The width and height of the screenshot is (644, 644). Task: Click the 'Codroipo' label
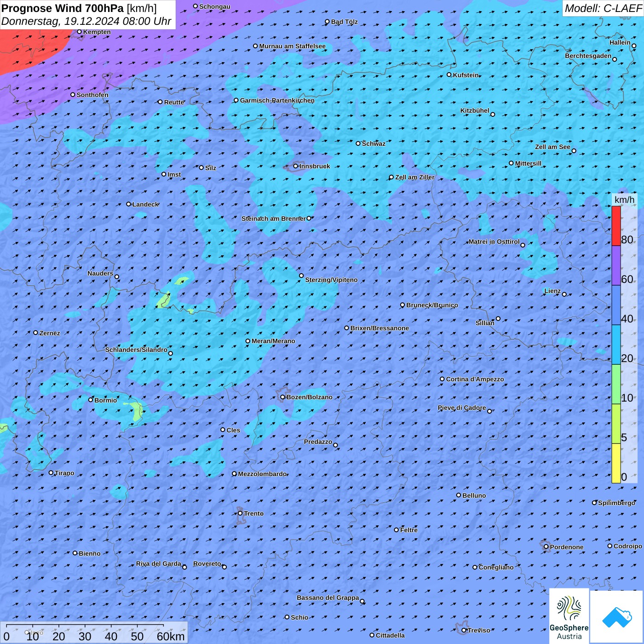pyautogui.click(x=628, y=546)
